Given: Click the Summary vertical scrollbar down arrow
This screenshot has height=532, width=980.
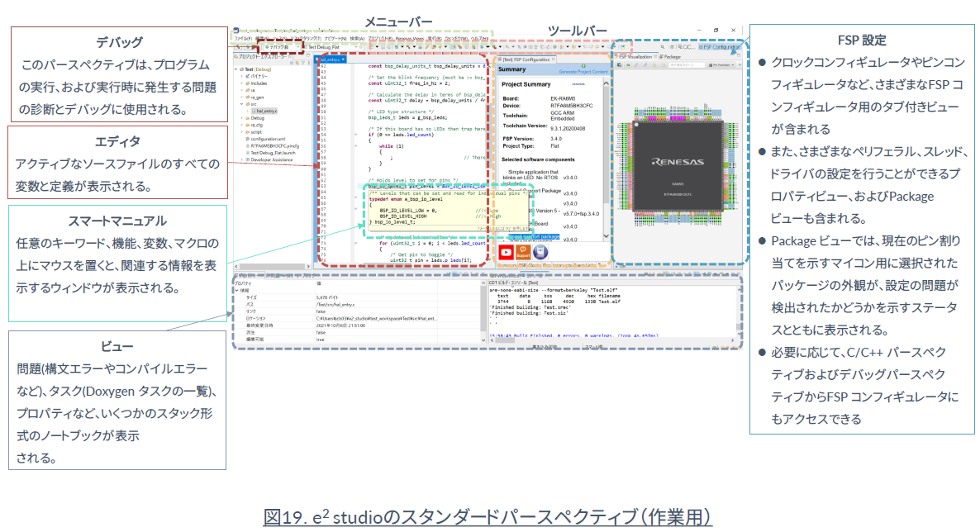Looking at the screenshot, I should pyautogui.click(x=606, y=235).
